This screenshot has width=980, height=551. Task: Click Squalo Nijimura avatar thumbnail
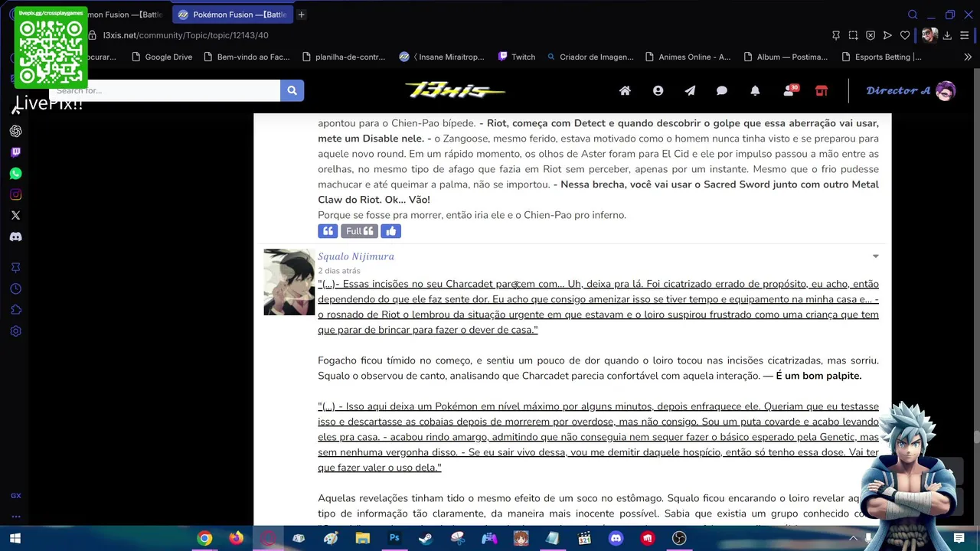pyautogui.click(x=289, y=282)
